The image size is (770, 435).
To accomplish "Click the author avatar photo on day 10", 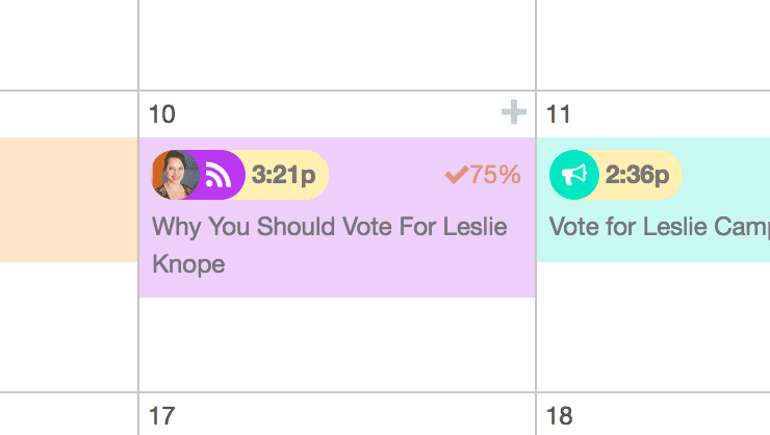I will click(175, 175).
